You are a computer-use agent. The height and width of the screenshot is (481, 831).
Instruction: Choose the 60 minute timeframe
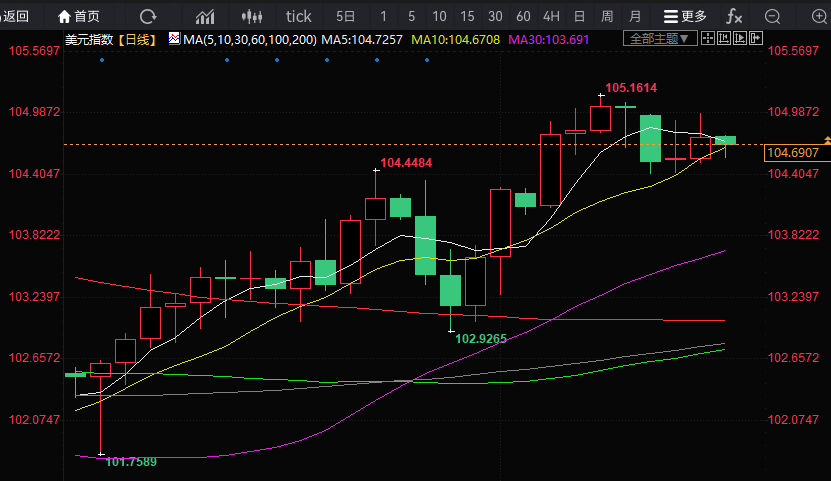(523, 16)
